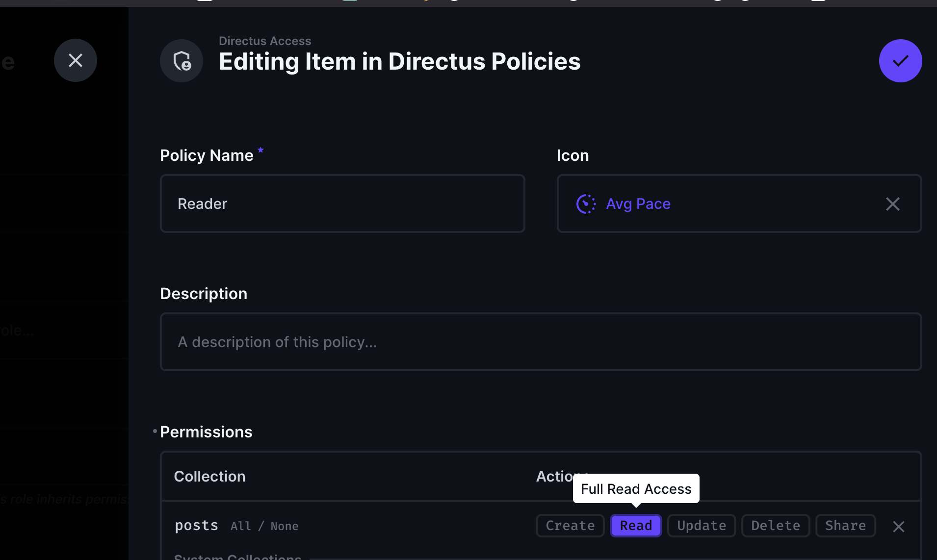Remove the posts collection permissions row

click(x=899, y=527)
